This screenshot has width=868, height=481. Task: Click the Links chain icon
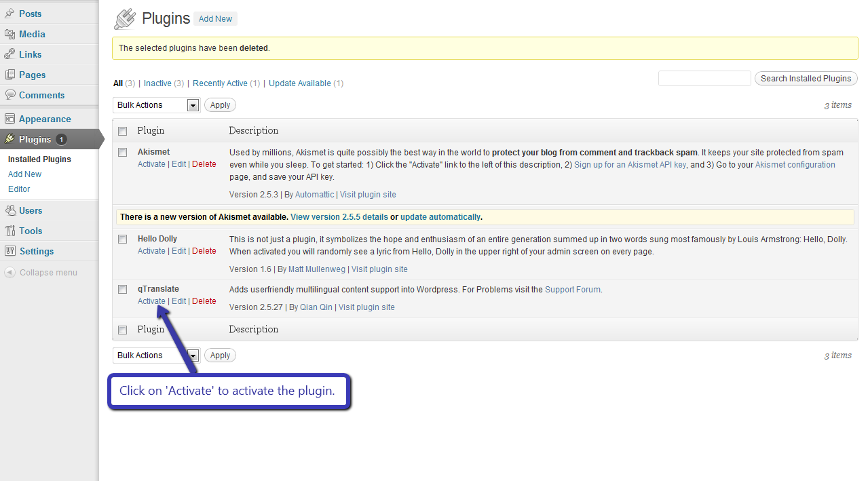click(10, 54)
